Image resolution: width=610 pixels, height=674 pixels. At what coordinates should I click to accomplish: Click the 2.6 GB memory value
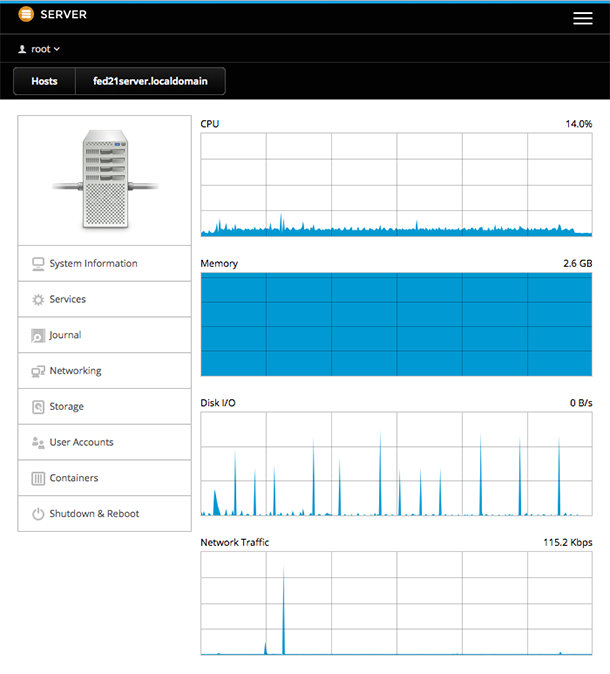pos(578,263)
